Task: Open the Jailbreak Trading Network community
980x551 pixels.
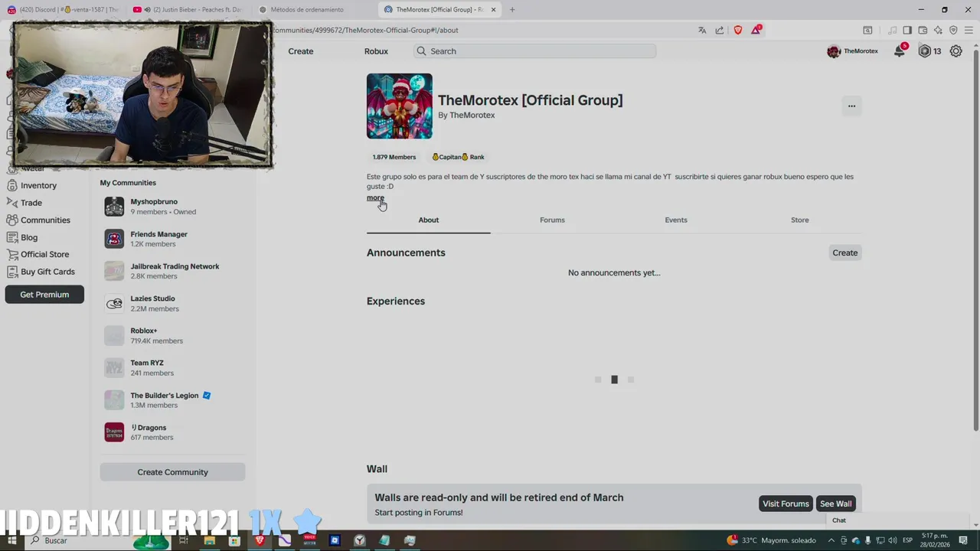Action: click(x=172, y=271)
